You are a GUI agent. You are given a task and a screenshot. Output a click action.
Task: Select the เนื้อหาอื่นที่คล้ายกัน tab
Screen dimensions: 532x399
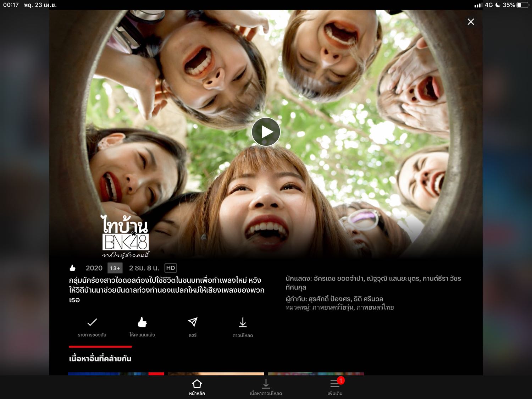pos(100,358)
